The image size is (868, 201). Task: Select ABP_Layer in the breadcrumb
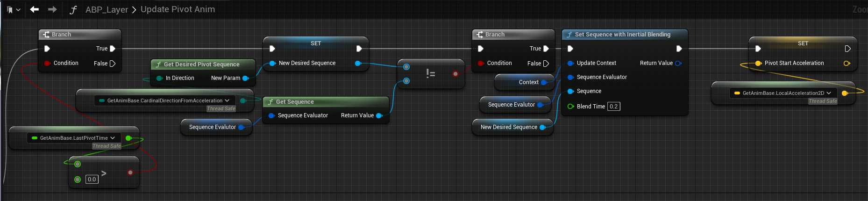(x=107, y=9)
